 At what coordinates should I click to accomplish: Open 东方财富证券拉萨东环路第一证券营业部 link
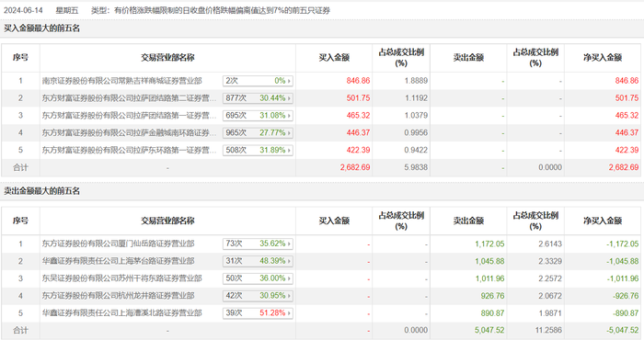pyautogui.click(x=129, y=150)
